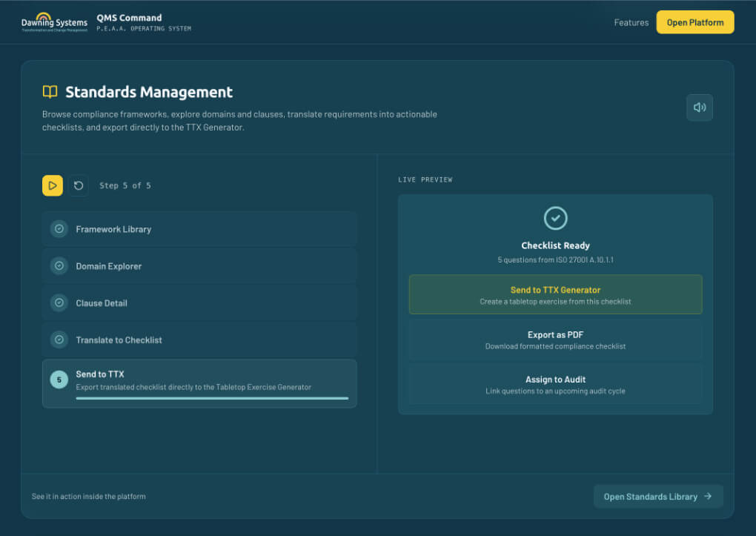Expand the Domain Explorer step
Image resolution: width=756 pixels, height=536 pixels.
pyautogui.click(x=199, y=265)
